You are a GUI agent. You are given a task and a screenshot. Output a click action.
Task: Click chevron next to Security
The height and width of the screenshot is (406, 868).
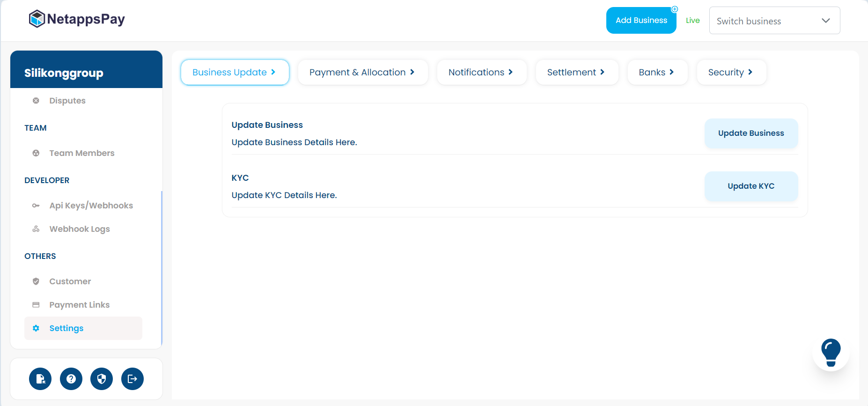tap(750, 72)
